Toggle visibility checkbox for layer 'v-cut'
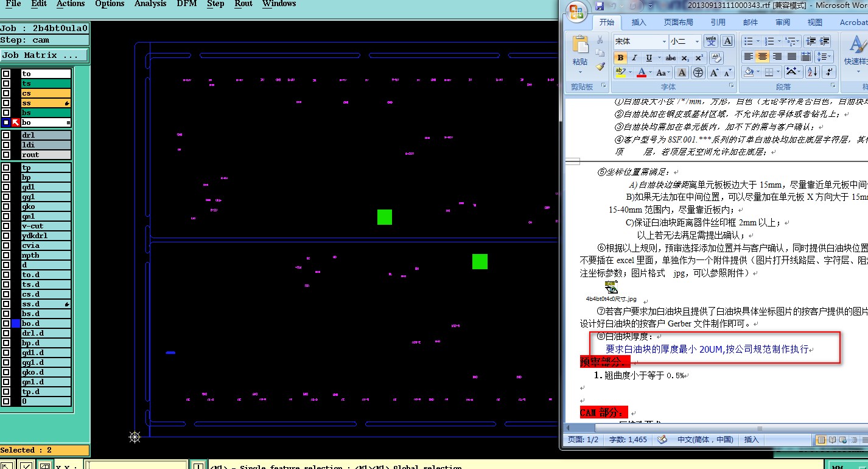This screenshot has width=868, height=469. coord(6,226)
